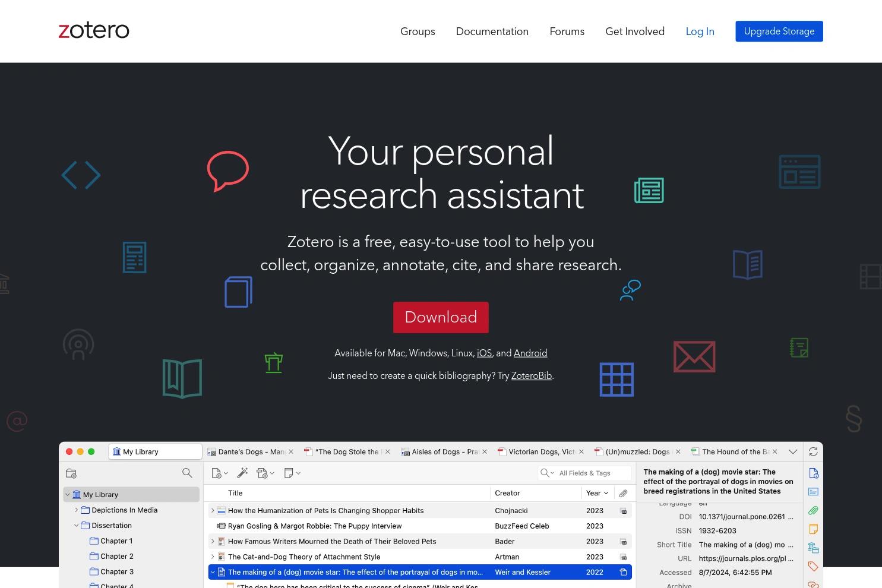Click the Libraries and Collections sidenav icon
The height and width of the screenshot is (588, 882).
(814, 548)
